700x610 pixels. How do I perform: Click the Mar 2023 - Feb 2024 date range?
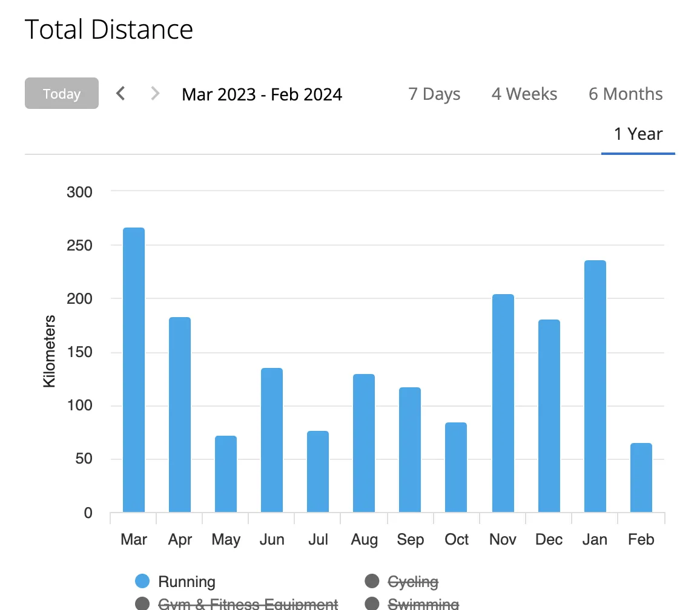[x=262, y=94]
